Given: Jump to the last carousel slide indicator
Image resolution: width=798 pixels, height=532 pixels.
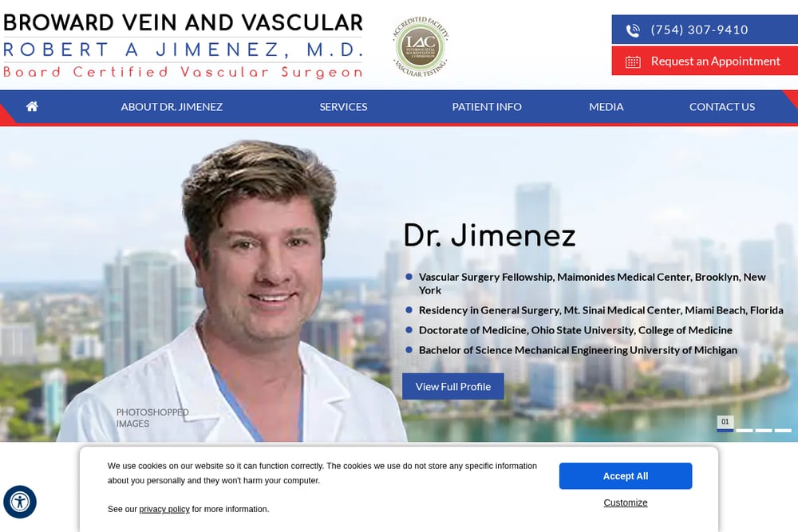Looking at the screenshot, I should [x=783, y=430].
